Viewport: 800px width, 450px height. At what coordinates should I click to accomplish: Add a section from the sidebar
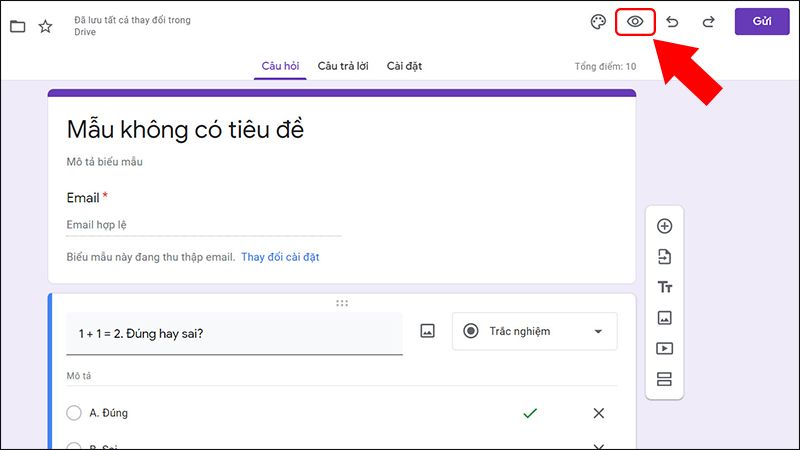click(664, 380)
